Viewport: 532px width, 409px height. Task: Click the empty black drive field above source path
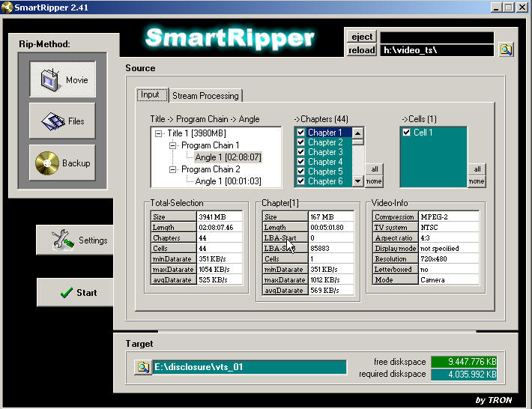(x=437, y=37)
